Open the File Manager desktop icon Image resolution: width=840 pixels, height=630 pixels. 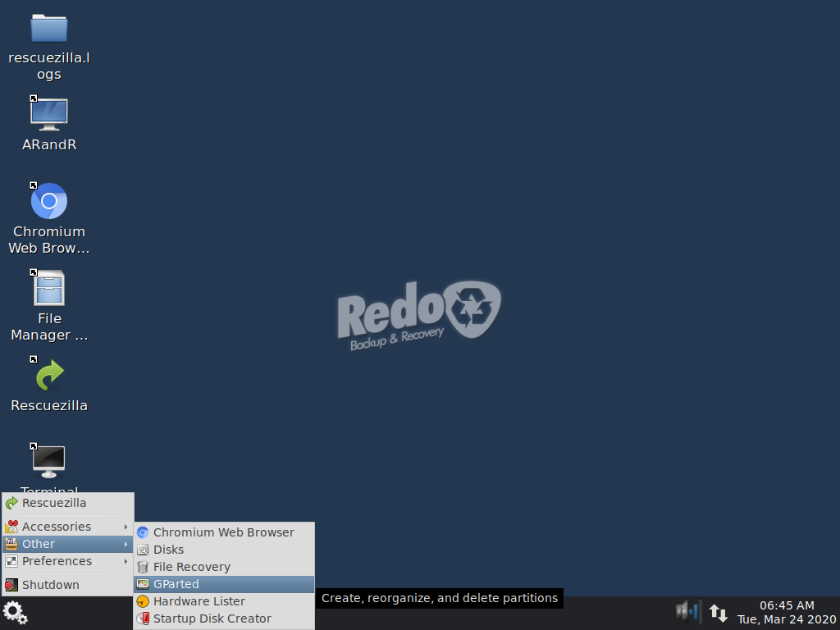tap(49, 289)
